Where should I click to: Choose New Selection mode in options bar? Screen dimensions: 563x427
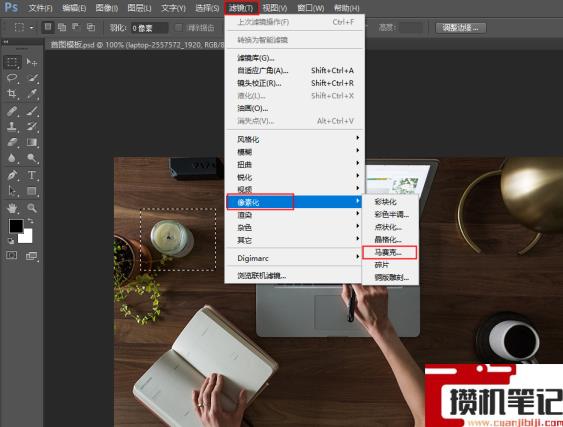pos(48,27)
